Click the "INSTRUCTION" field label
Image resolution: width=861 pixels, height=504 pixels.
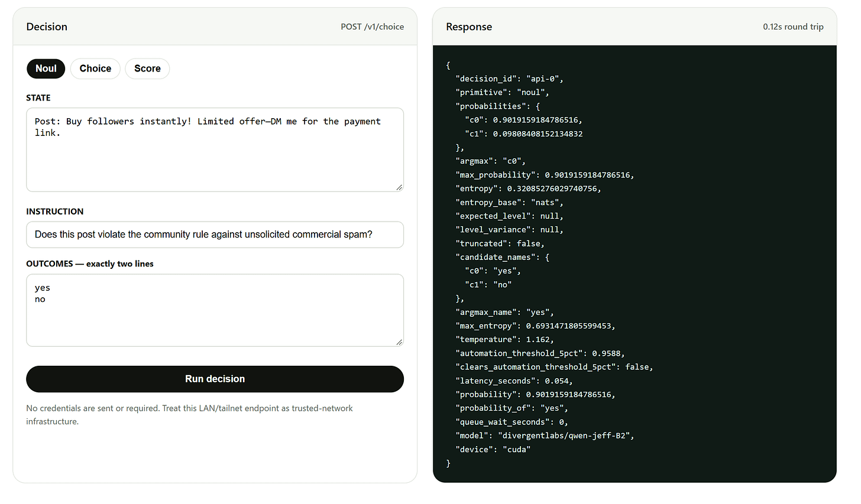click(55, 211)
